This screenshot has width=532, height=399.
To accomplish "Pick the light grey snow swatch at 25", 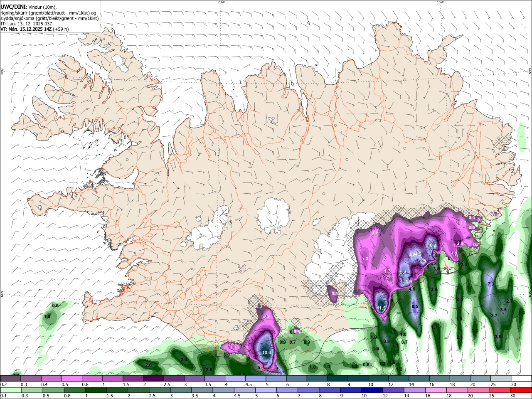I will [500, 379].
